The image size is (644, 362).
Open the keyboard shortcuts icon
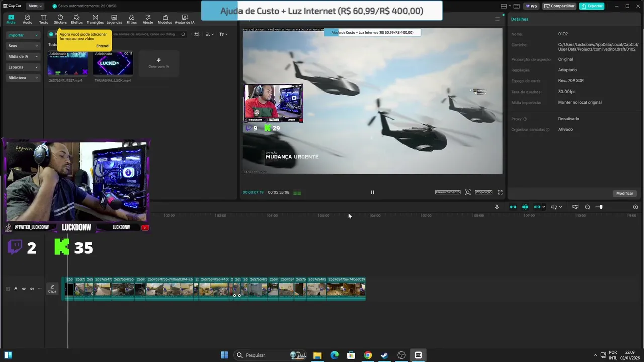516,6
